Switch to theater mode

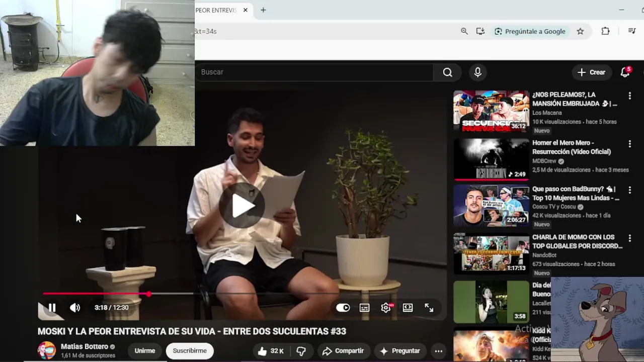tap(408, 308)
